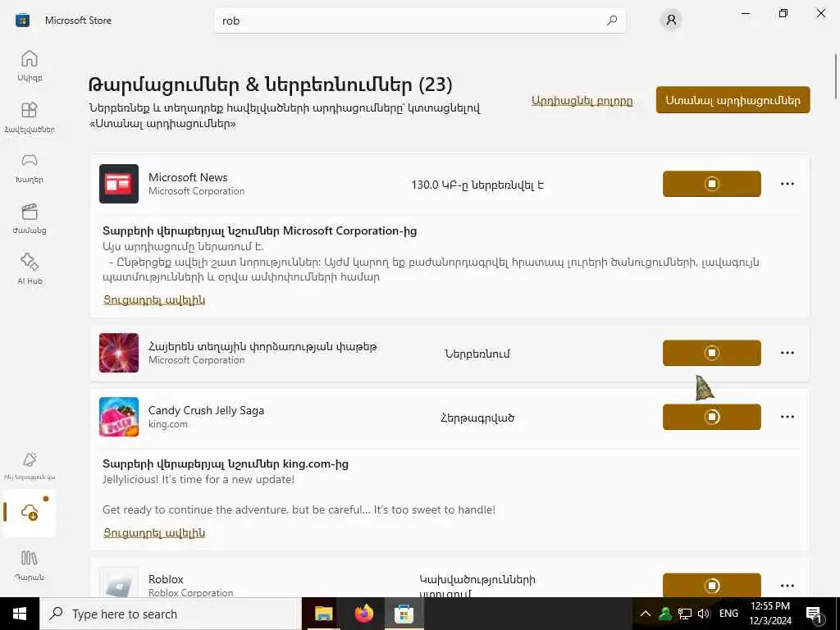Click the ENG language indicator

tap(728, 614)
